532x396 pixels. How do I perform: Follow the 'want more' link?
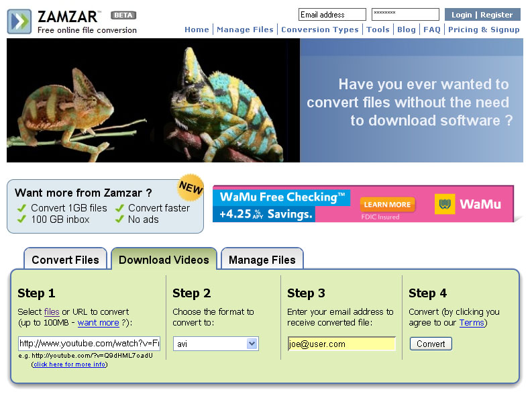(x=98, y=323)
